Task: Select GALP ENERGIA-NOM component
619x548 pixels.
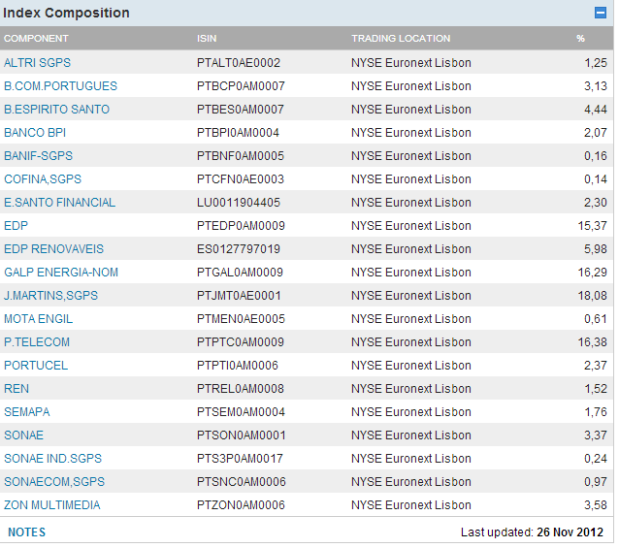Action: point(59,272)
